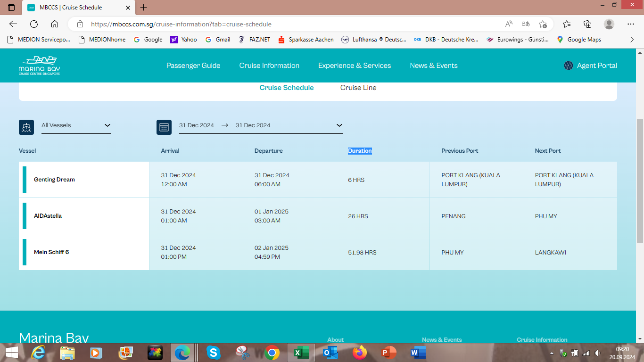Switch to the Cruise Line tab
Image resolution: width=644 pixels, height=362 pixels.
pos(358,88)
